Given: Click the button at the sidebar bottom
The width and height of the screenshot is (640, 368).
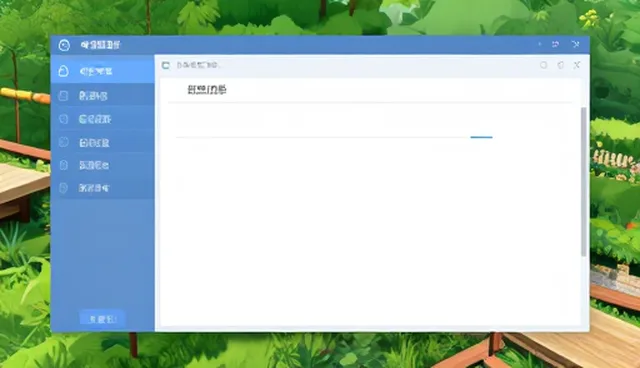Looking at the screenshot, I should 102,319.
